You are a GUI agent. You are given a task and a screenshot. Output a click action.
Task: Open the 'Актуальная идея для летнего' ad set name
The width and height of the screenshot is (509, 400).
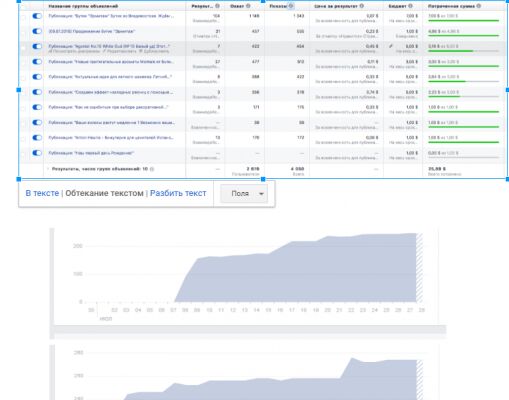pos(110,77)
